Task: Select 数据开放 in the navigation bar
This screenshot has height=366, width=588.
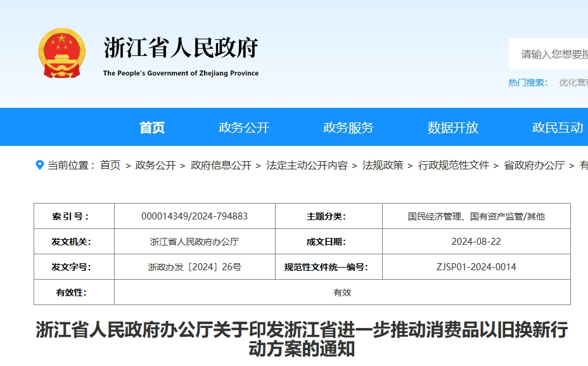Action: coord(452,127)
